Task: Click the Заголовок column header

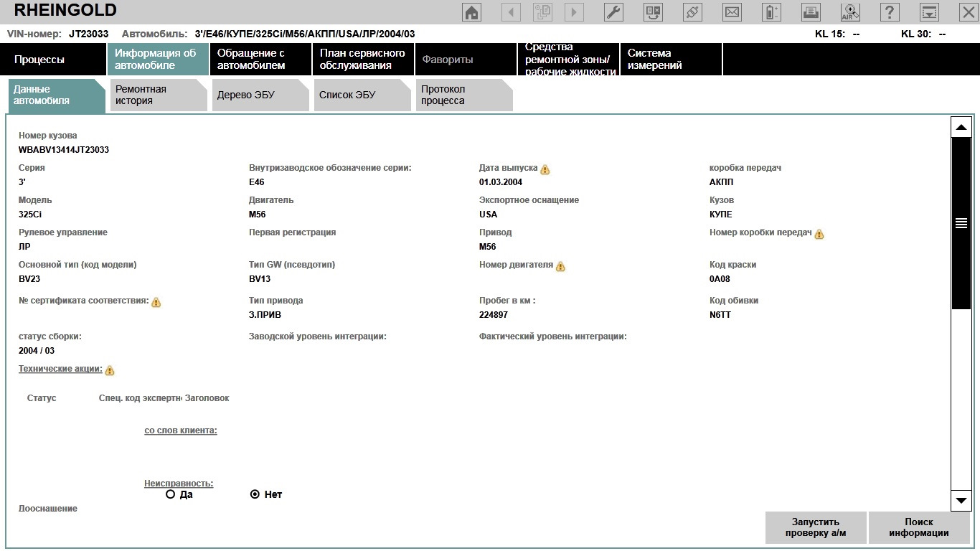Action: [x=207, y=398]
